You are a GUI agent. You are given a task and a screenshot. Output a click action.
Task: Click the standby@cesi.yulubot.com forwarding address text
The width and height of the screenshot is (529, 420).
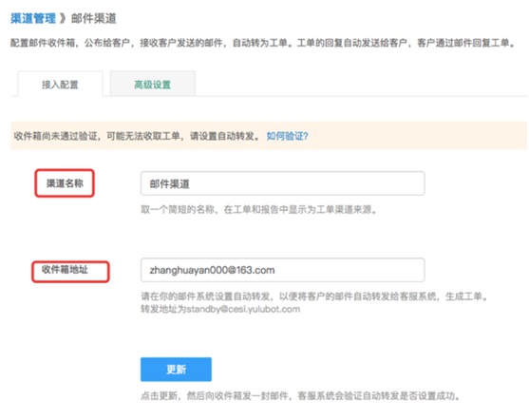(x=243, y=309)
